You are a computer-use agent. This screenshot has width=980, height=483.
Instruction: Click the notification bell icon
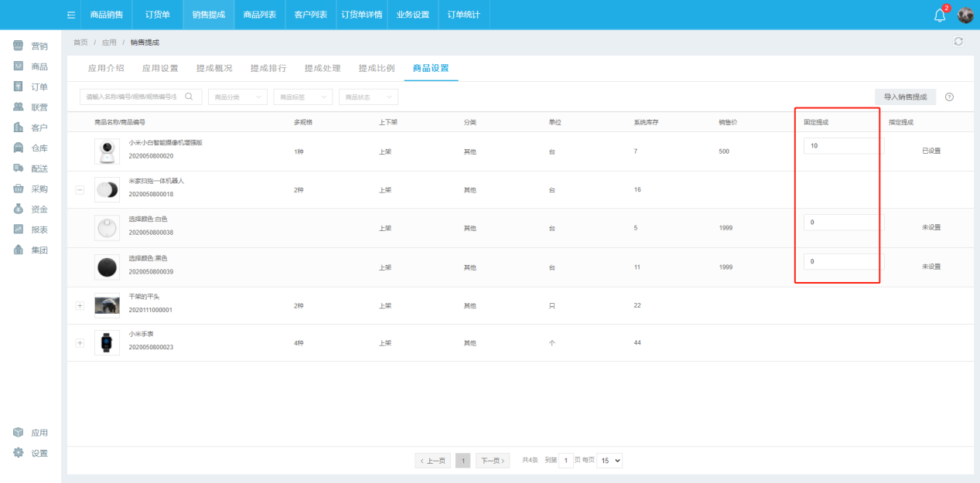(x=940, y=15)
